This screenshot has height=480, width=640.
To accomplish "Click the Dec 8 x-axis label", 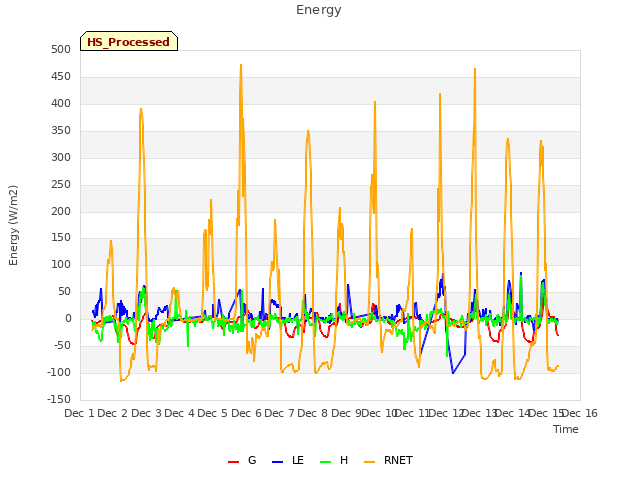I will [312, 413].
